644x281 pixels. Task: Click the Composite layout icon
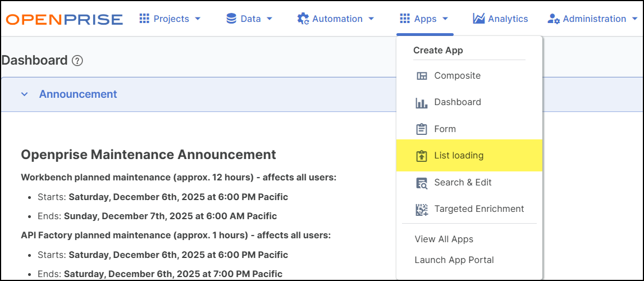pos(422,76)
